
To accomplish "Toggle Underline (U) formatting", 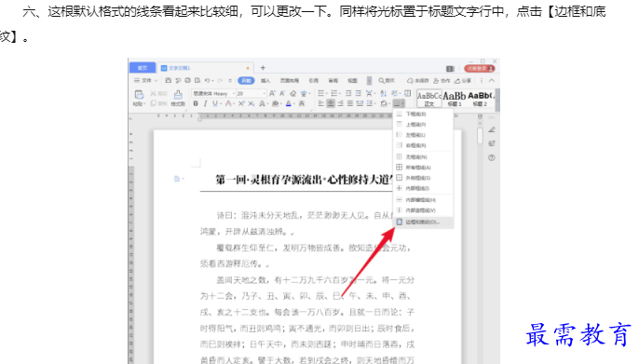I will pyautogui.click(x=215, y=104).
